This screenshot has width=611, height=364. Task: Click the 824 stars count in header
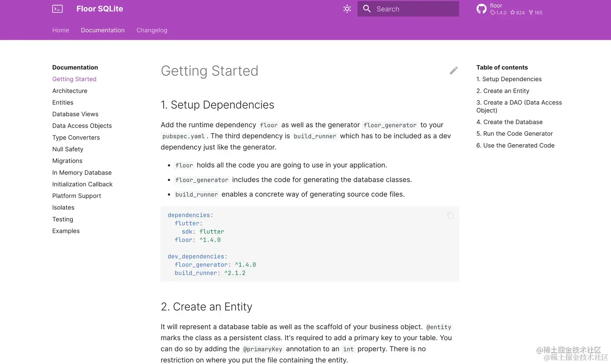click(518, 13)
